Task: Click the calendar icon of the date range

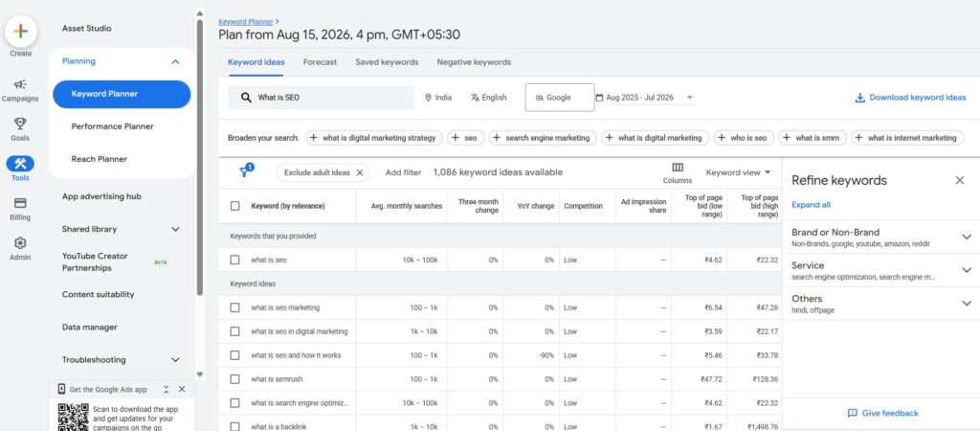Action: click(x=599, y=98)
